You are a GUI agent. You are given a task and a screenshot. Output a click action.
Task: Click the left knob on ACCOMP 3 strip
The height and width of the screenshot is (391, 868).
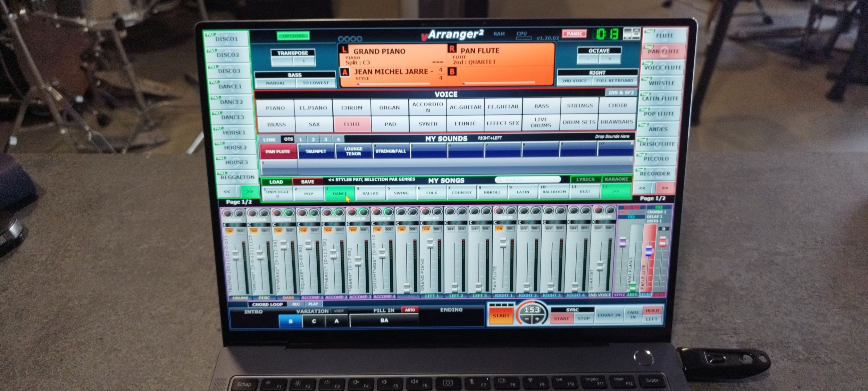point(352,212)
